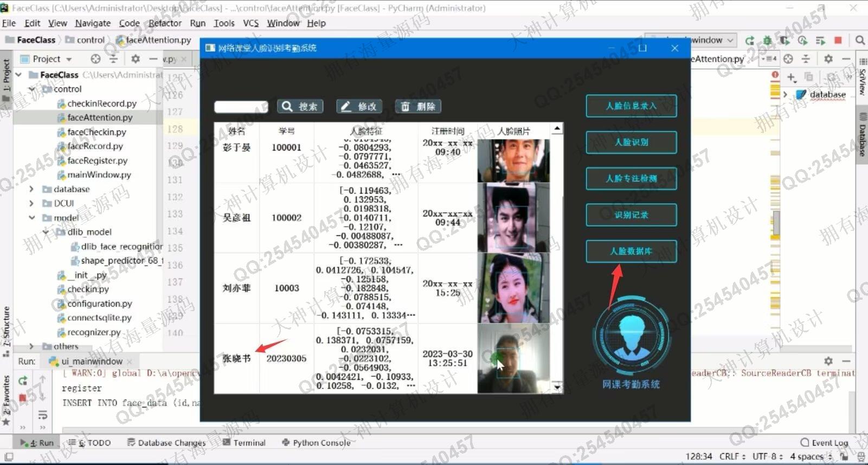Collapse all icon in Database panel header
868x465 pixels.
tap(806, 59)
